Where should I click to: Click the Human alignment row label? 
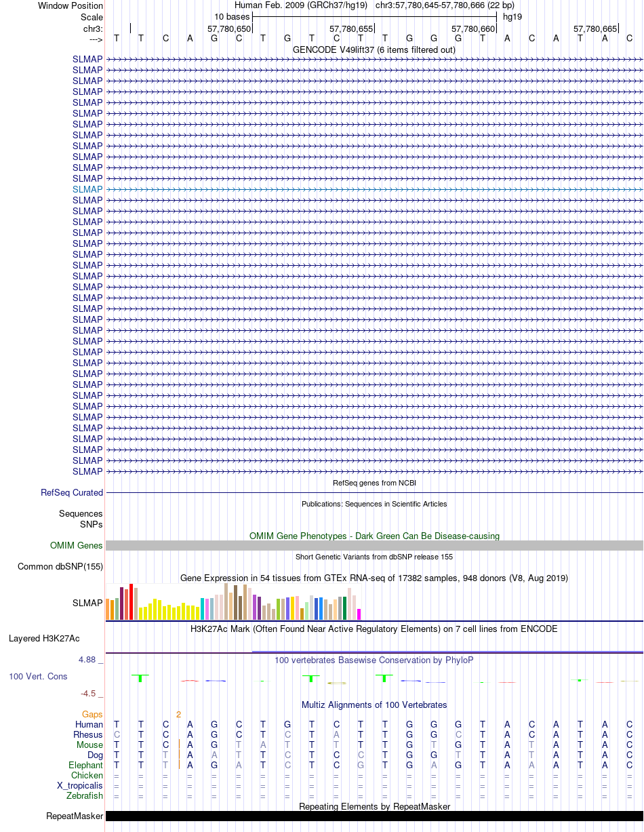point(89,724)
